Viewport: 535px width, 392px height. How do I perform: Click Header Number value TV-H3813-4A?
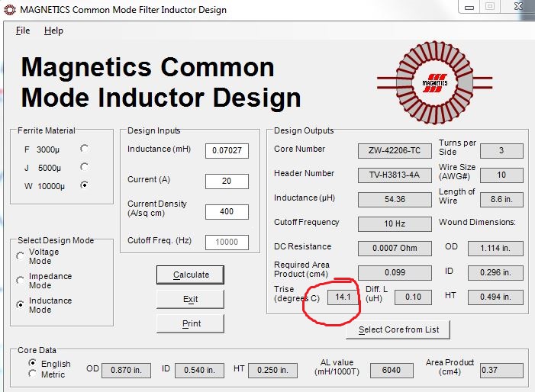point(395,175)
